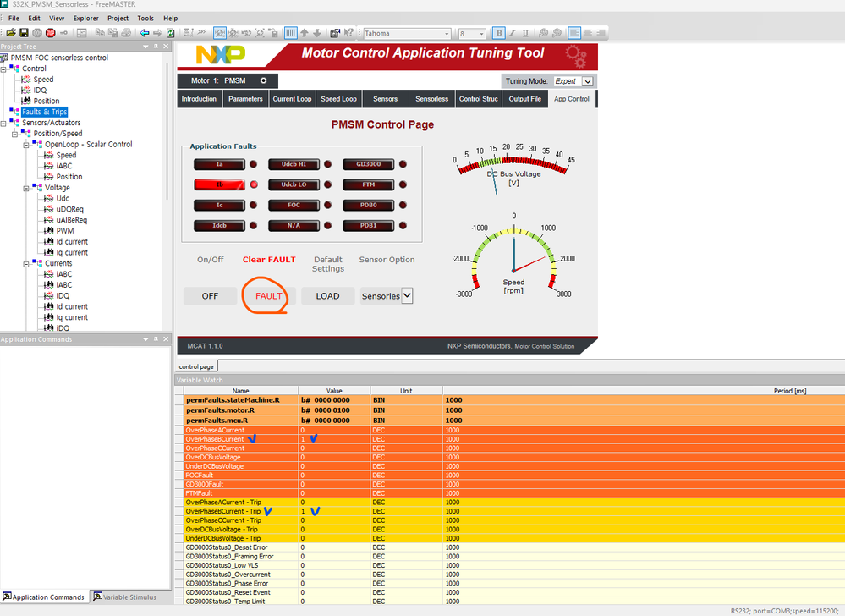Open the Explorer menu

pyautogui.click(x=85, y=19)
